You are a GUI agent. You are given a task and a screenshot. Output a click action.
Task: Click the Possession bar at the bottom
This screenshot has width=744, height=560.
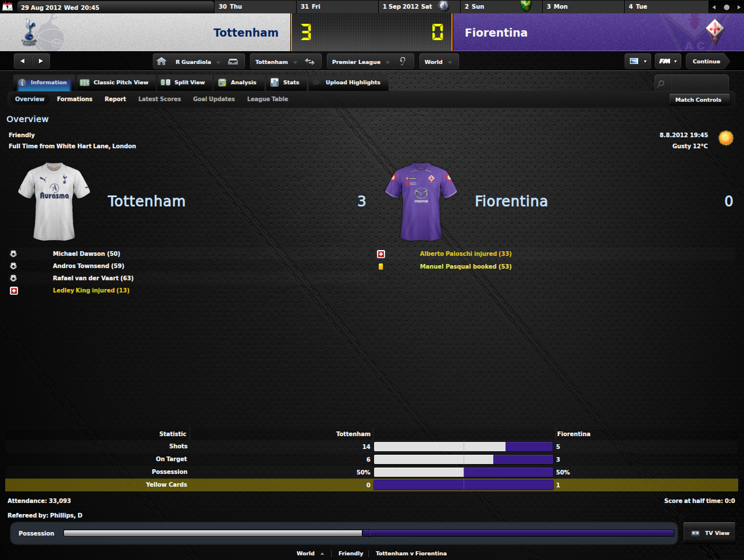coord(369,533)
